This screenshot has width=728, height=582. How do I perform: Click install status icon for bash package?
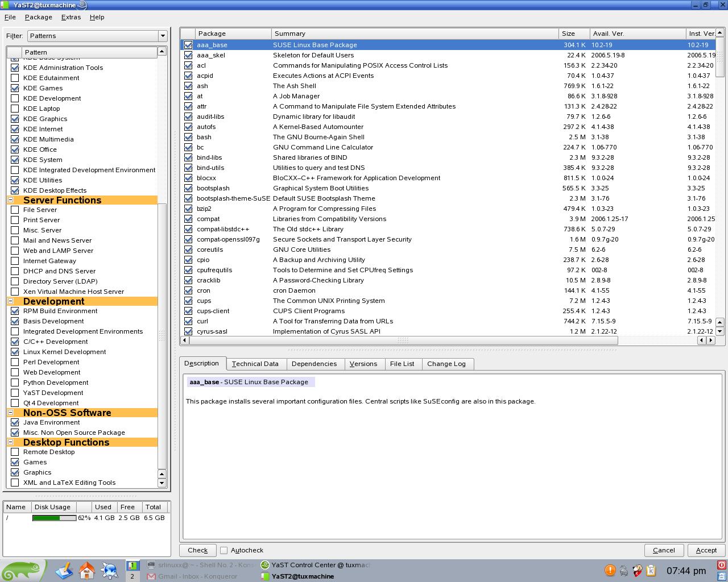pyautogui.click(x=188, y=137)
